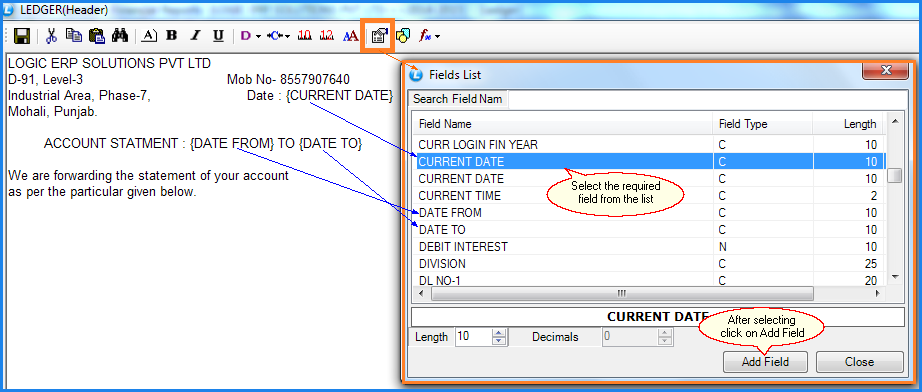Select the DATE FROM field row
This screenshot has height=392, width=922.
[650, 212]
